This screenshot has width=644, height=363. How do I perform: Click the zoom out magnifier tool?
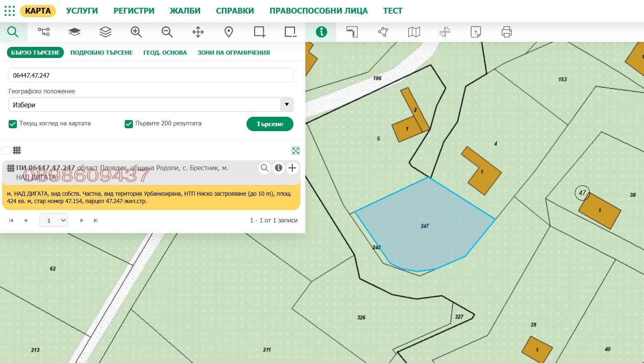(167, 32)
